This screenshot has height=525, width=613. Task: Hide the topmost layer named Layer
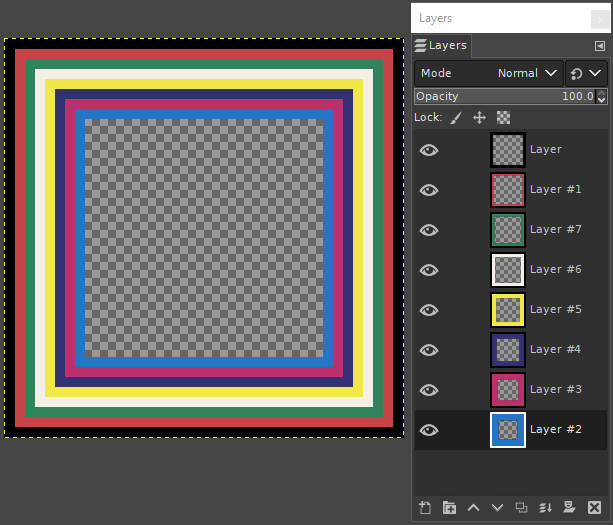[429, 149]
